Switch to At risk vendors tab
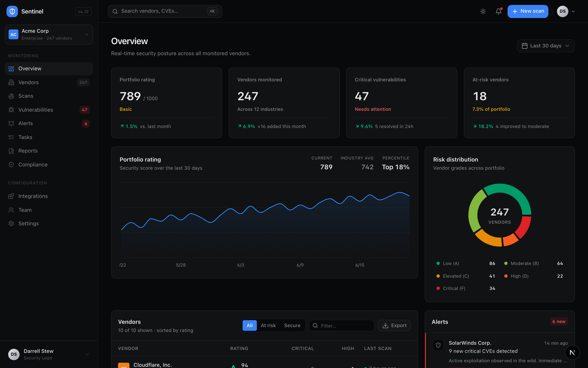The width and height of the screenshot is (588, 368). point(268,326)
